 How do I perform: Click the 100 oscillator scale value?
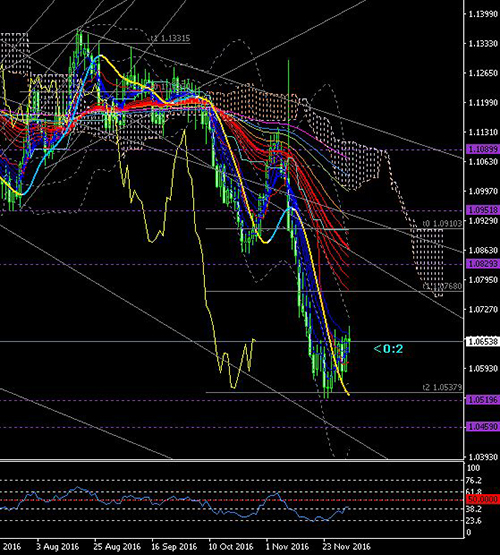pos(473,468)
